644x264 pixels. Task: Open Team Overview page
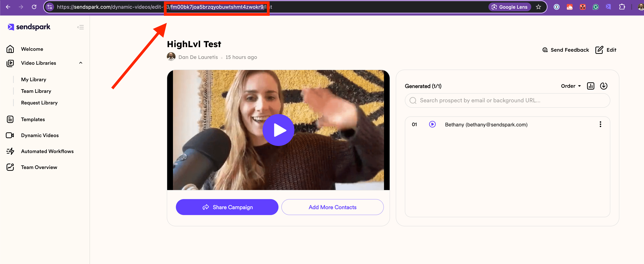point(39,167)
